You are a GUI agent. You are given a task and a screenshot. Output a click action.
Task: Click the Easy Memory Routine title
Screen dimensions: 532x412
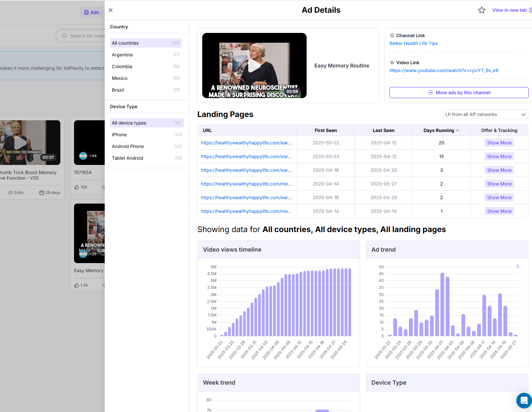(342, 66)
